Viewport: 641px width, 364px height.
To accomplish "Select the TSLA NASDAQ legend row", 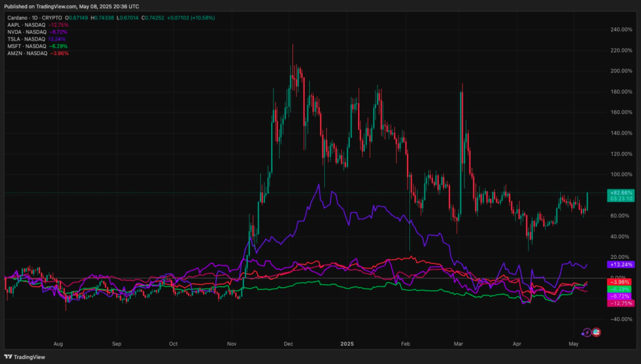I will [36, 39].
